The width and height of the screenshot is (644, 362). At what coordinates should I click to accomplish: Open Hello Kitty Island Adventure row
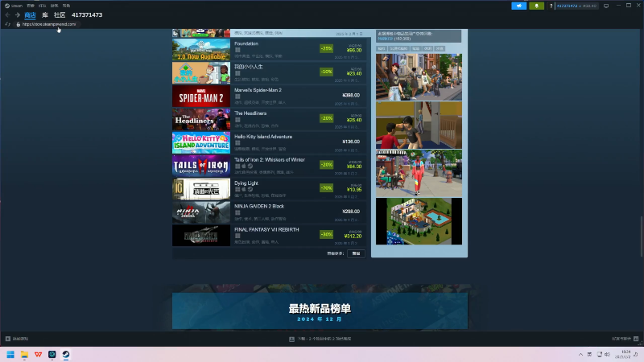[270, 142]
